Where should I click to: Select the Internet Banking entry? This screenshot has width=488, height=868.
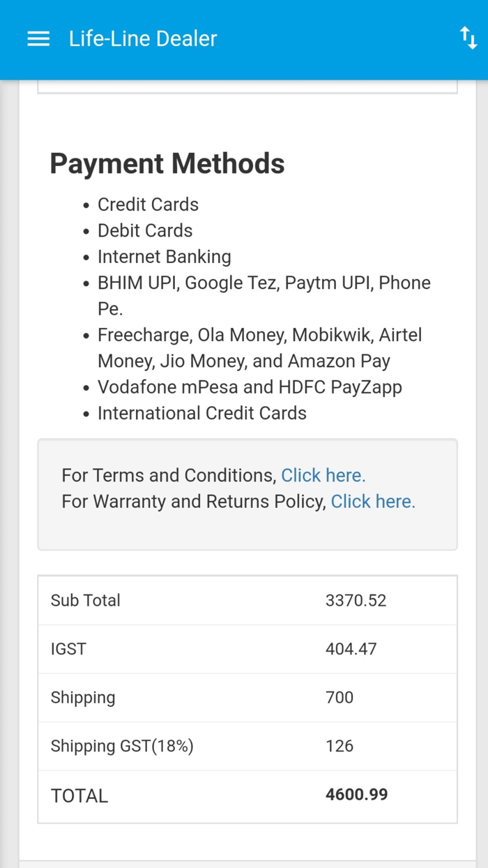[164, 257]
